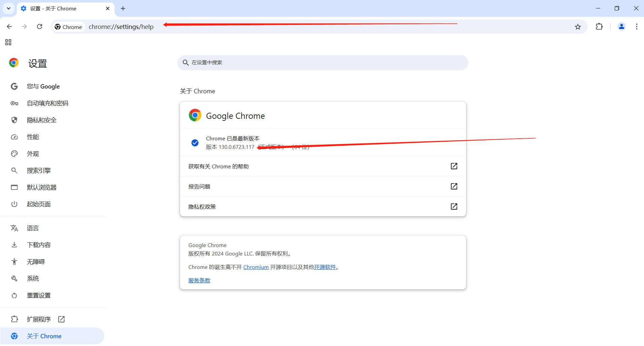Viewport: 644px width, 346px height.
Task: Open 您与 Google settings section
Action: [x=52, y=86]
